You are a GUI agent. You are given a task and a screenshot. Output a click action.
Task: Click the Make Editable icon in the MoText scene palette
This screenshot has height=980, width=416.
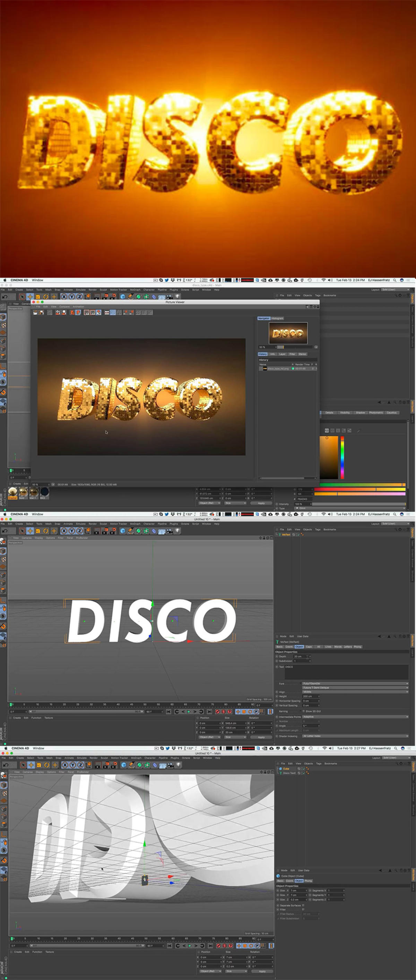pyautogui.click(x=3, y=541)
